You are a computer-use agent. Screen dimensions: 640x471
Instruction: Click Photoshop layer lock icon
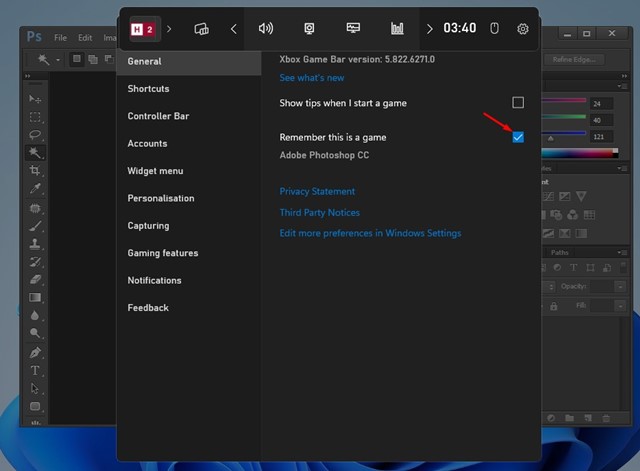tap(553, 306)
